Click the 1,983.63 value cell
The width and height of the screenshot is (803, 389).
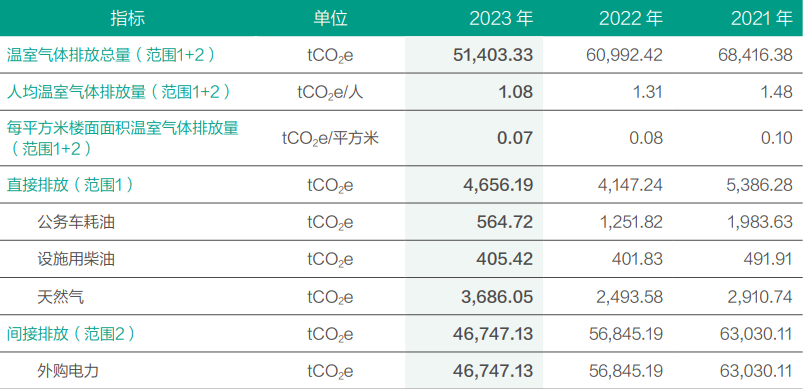[x=760, y=222]
